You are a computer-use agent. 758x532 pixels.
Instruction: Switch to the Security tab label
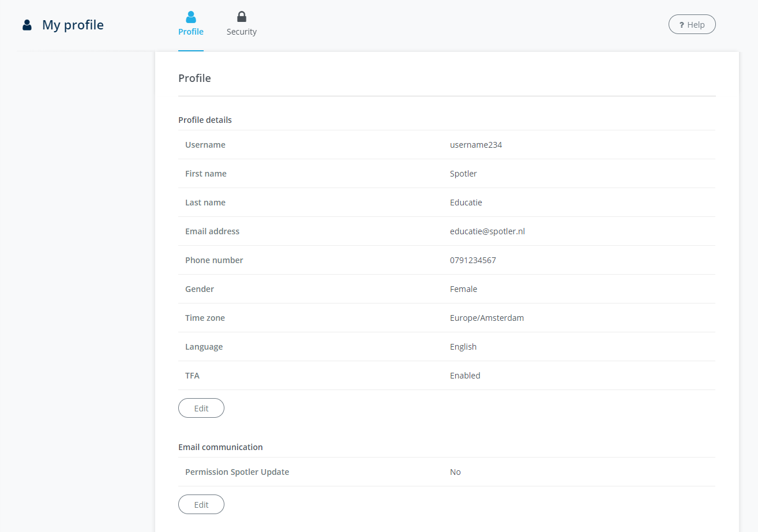pyautogui.click(x=242, y=32)
